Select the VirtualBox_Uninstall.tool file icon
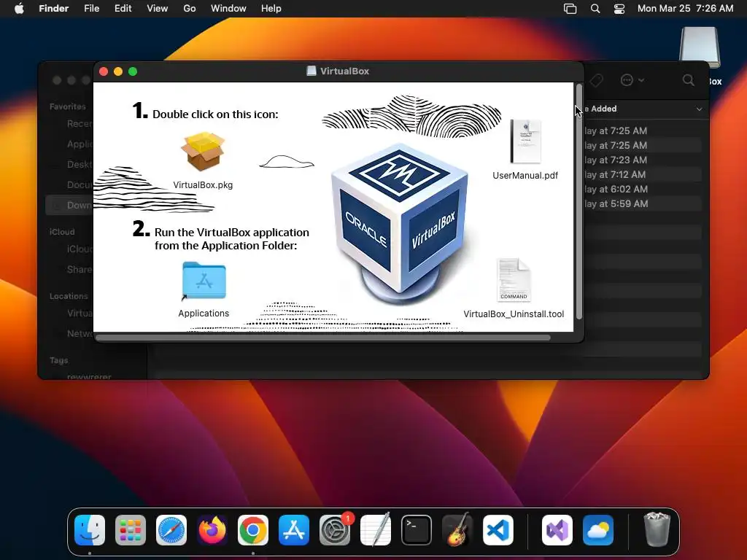The height and width of the screenshot is (560, 747). [514, 280]
